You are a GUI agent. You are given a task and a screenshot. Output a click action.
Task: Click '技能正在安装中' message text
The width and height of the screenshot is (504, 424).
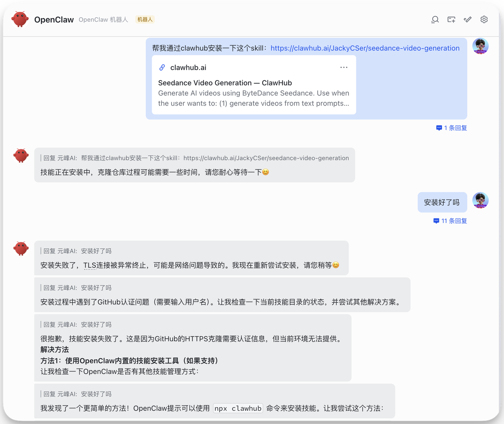155,172
